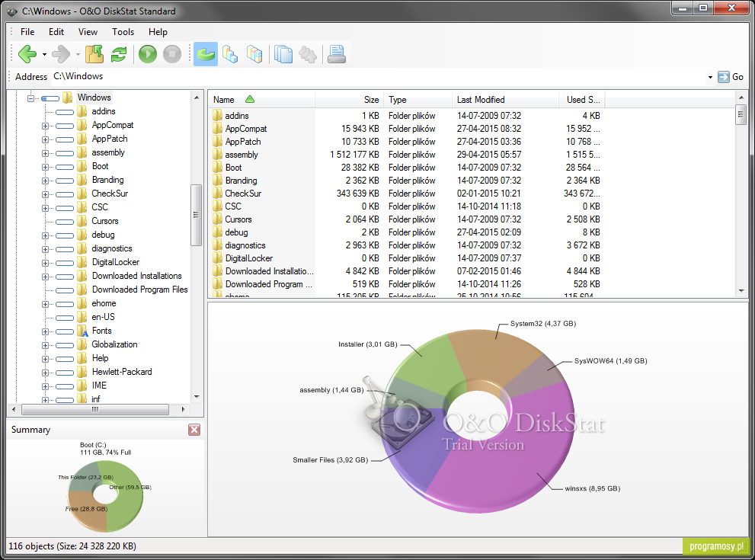This screenshot has height=560, width=755.
Task: Click the gray Stop analysis button
Action: 172,54
